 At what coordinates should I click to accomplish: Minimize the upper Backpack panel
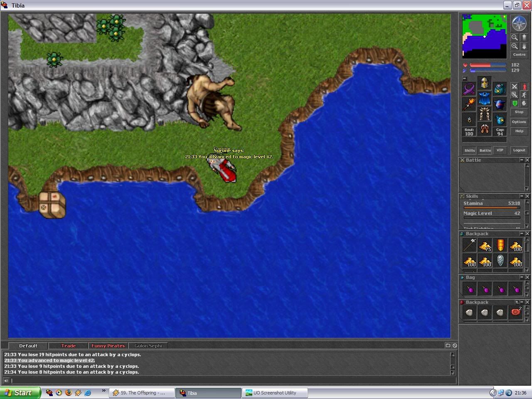tap(522, 234)
